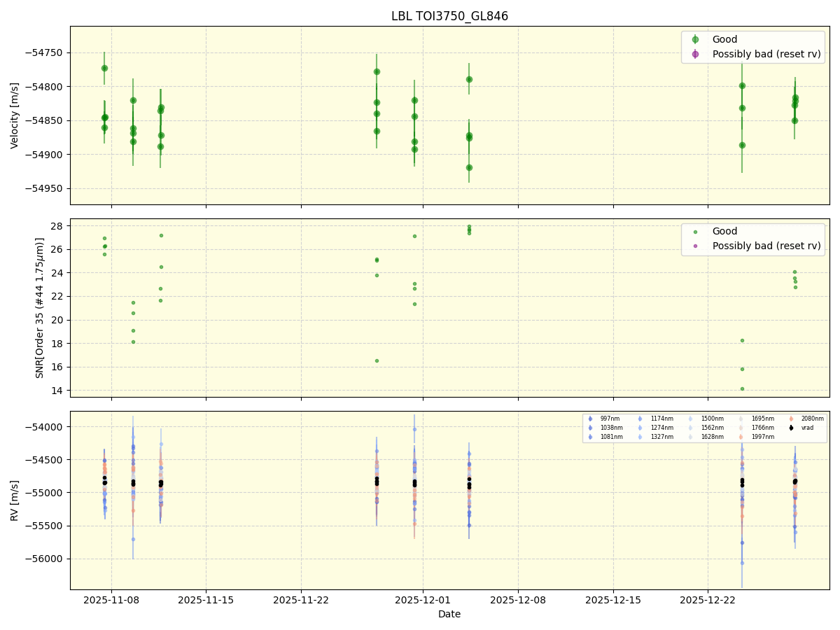Click the Velocity [m/s] axis label

pyautogui.click(x=15, y=115)
